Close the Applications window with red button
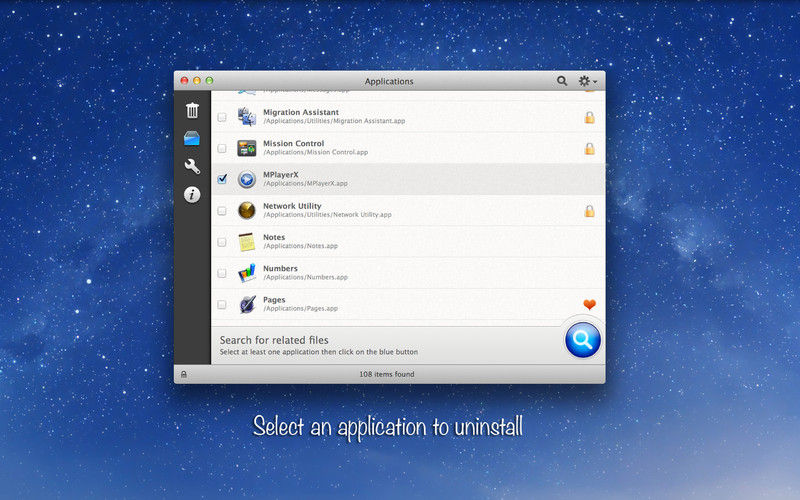800x500 pixels. 184,81
